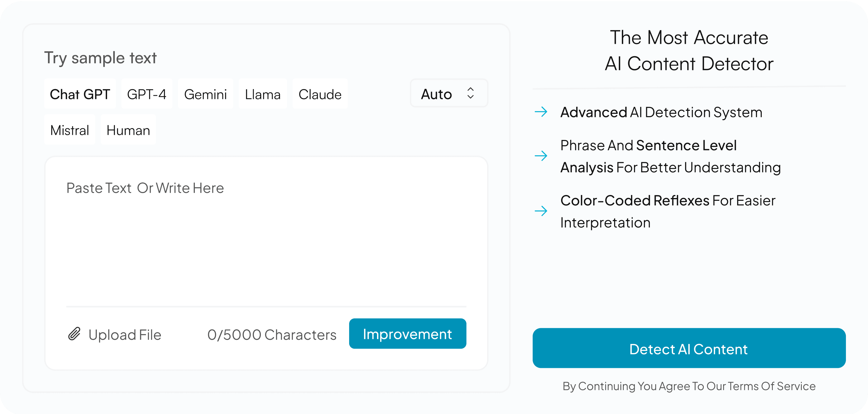Click the 0/5000 Characters counter
This screenshot has height=414, width=868.
tap(272, 334)
